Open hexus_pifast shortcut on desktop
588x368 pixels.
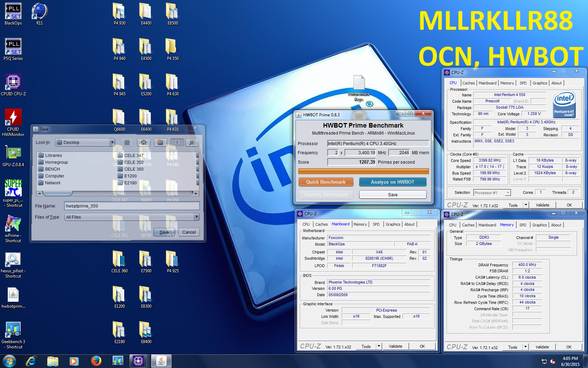tap(13, 264)
